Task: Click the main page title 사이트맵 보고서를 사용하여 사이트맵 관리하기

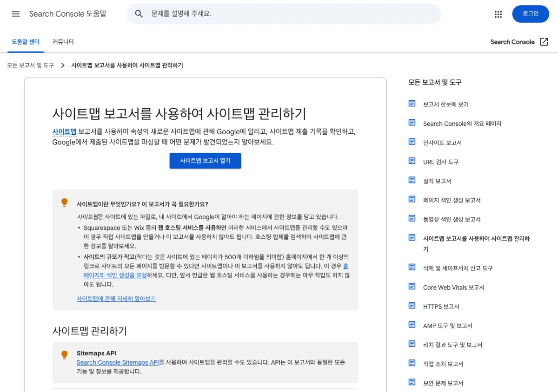Action: (x=179, y=114)
